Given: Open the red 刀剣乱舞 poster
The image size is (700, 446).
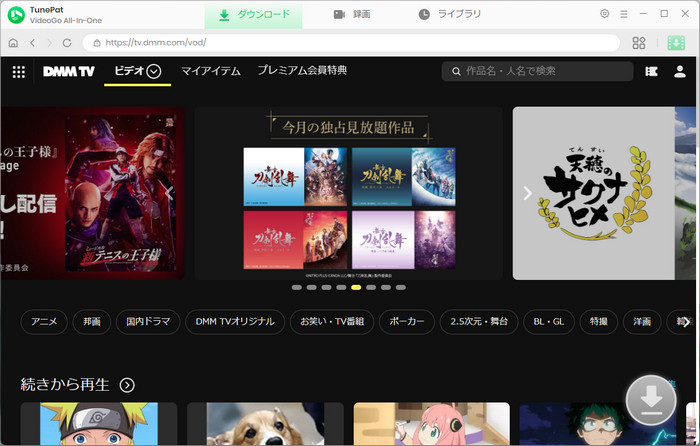Looking at the screenshot, I should click(295, 240).
